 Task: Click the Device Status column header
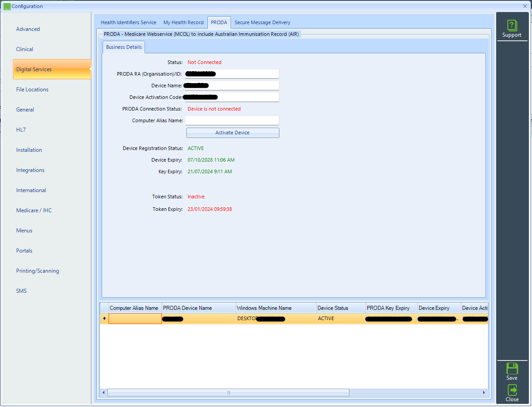(x=341, y=308)
